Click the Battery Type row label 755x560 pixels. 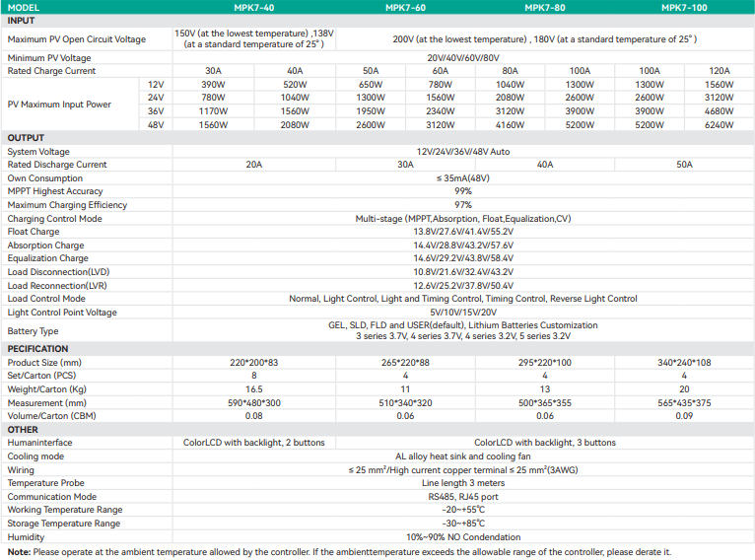coord(34,331)
